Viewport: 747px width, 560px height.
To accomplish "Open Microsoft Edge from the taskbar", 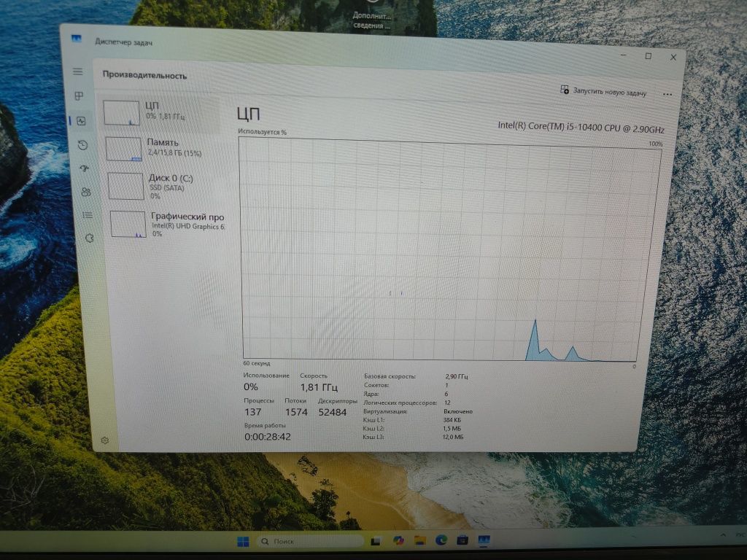I will pyautogui.click(x=441, y=540).
